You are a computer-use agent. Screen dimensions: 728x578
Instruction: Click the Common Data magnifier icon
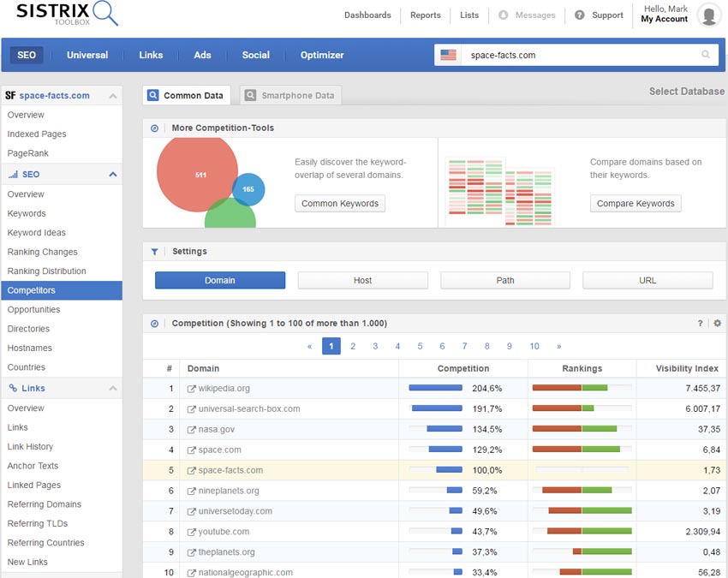tap(152, 95)
